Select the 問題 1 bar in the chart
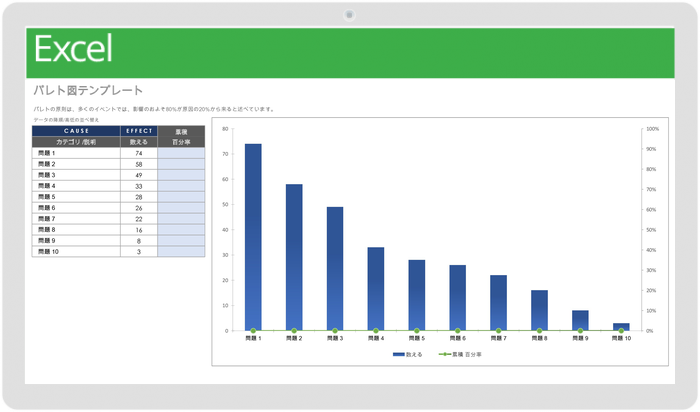The width and height of the screenshot is (700, 412). pos(253,237)
